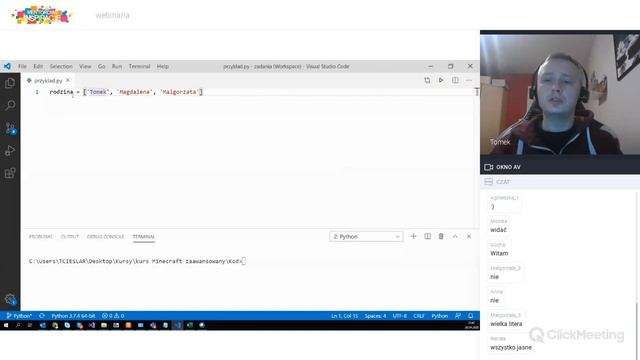The image size is (640, 360).
Task: Open the Source Control view
Action: (10, 128)
